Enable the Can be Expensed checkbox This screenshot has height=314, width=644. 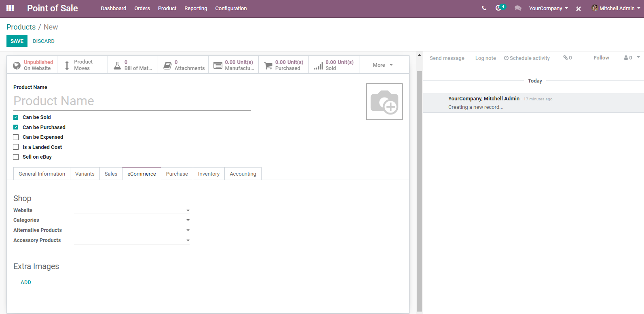click(x=16, y=137)
